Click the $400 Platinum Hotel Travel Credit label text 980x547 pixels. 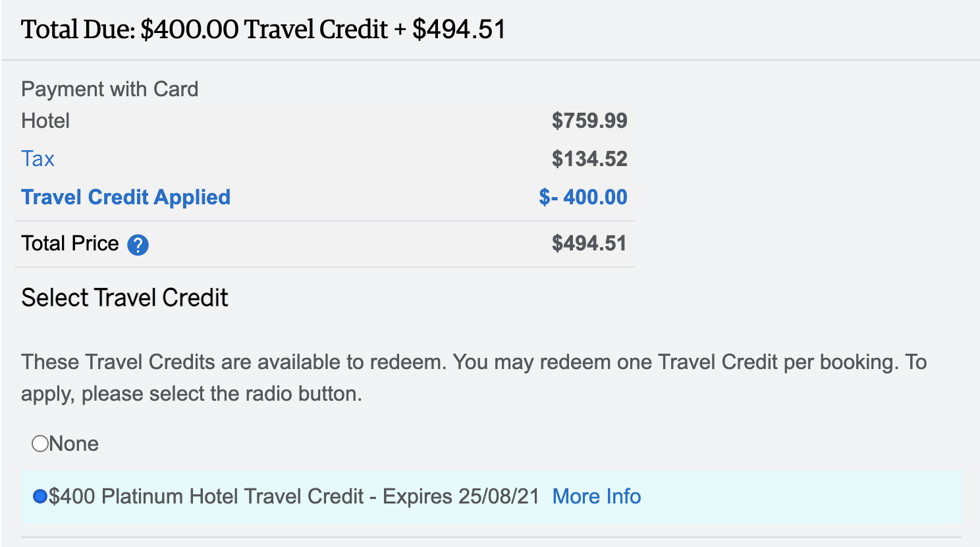(206, 496)
